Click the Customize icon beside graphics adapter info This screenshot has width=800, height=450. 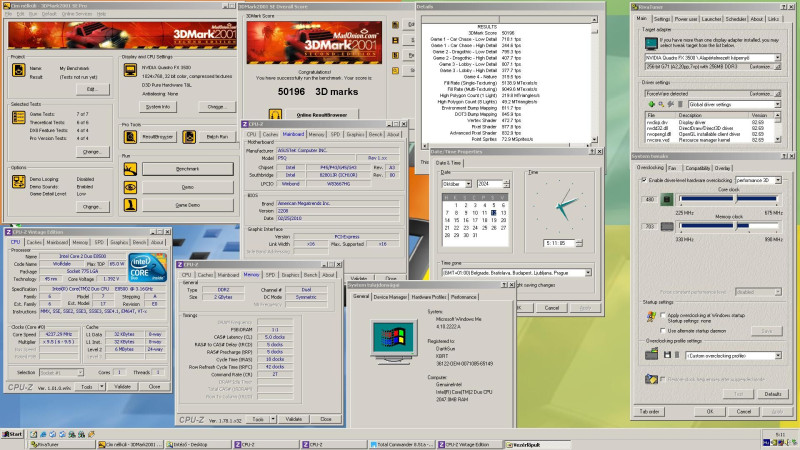[x=778, y=67]
